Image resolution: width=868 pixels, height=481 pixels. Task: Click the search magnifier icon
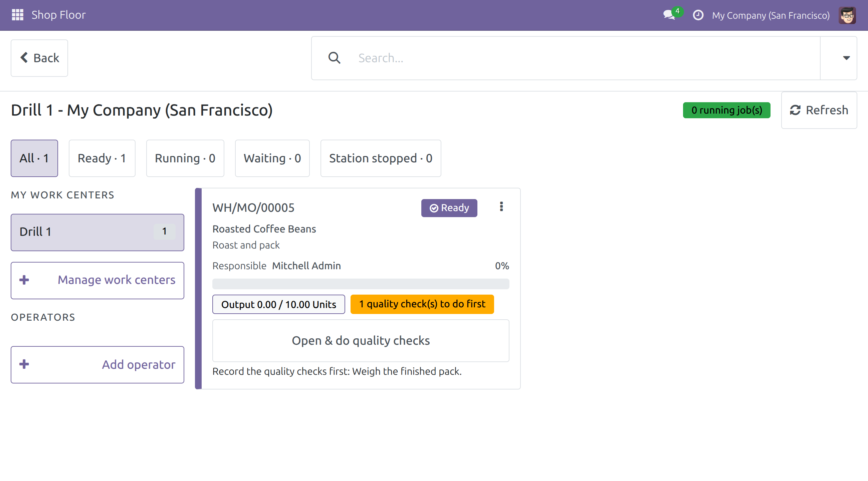click(x=334, y=58)
